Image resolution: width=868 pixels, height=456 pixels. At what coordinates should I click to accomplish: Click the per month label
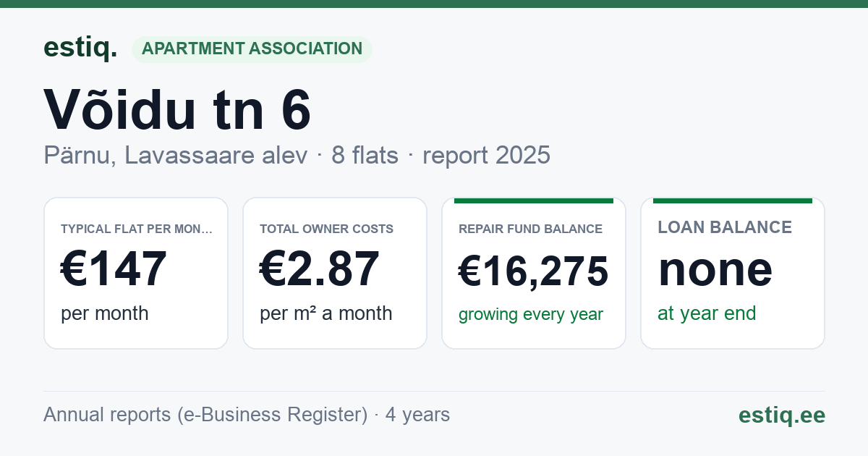(x=105, y=313)
